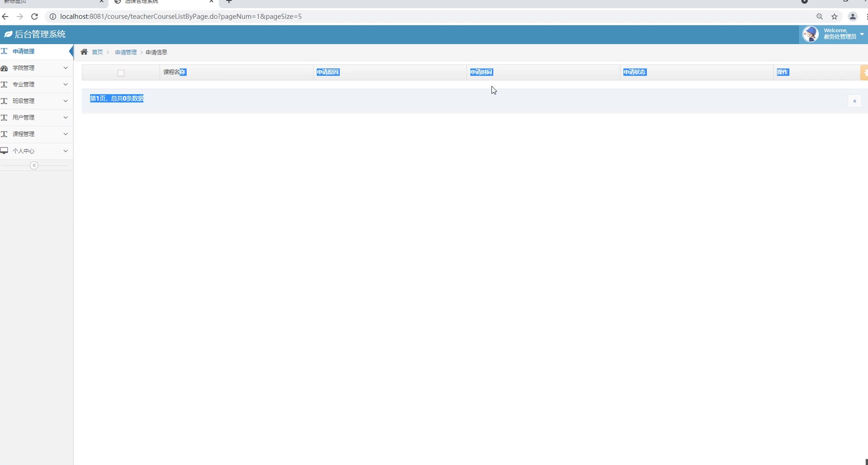This screenshot has height=465, width=868.
Task: Open a new browser tab
Action: [229, 1]
